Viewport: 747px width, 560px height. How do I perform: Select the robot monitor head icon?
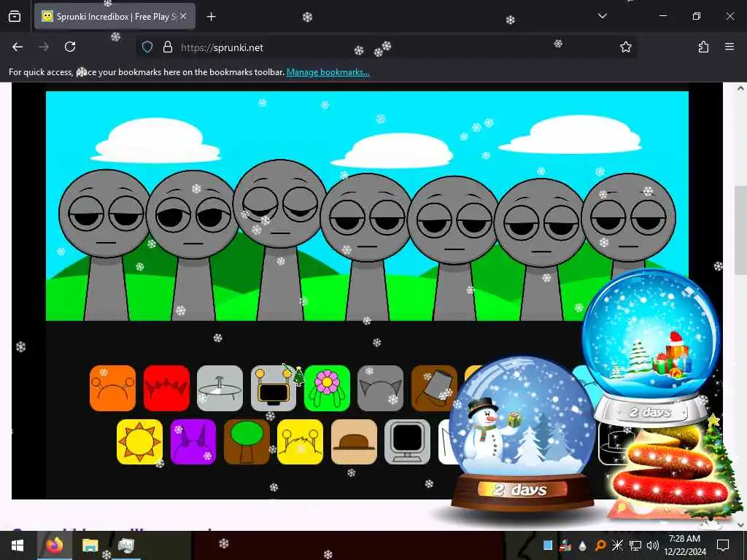tap(274, 388)
